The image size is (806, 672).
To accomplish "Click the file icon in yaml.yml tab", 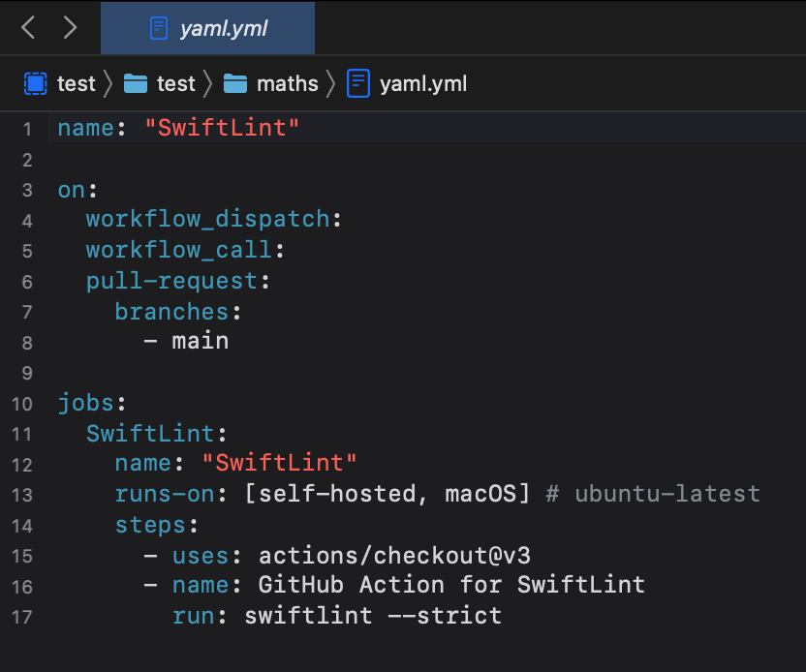I will click(x=158, y=28).
